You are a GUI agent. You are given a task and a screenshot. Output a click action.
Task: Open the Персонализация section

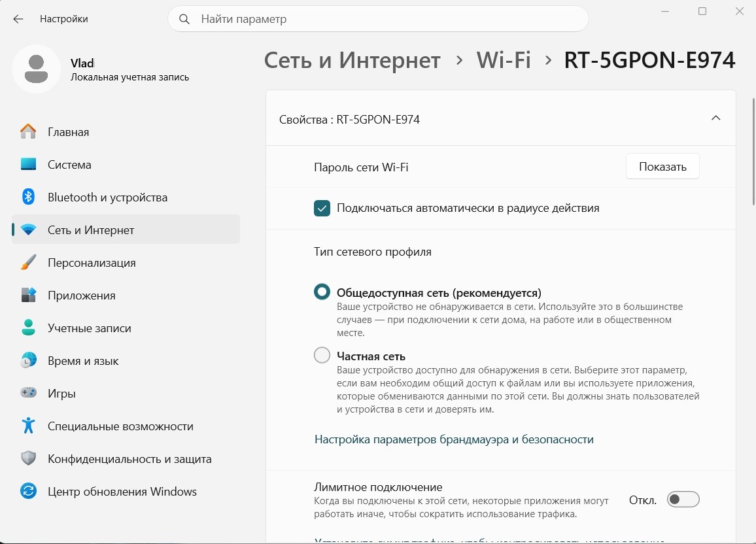[x=126, y=263]
